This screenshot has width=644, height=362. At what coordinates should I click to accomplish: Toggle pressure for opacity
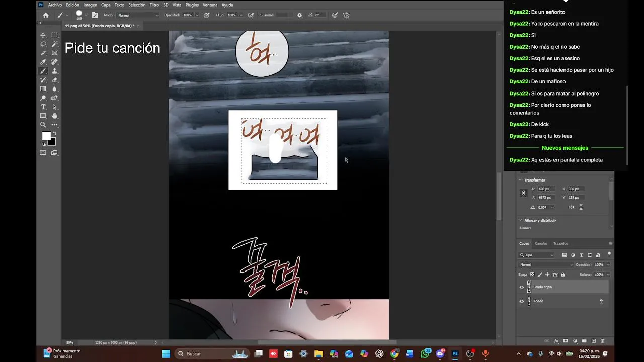[x=206, y=15]
